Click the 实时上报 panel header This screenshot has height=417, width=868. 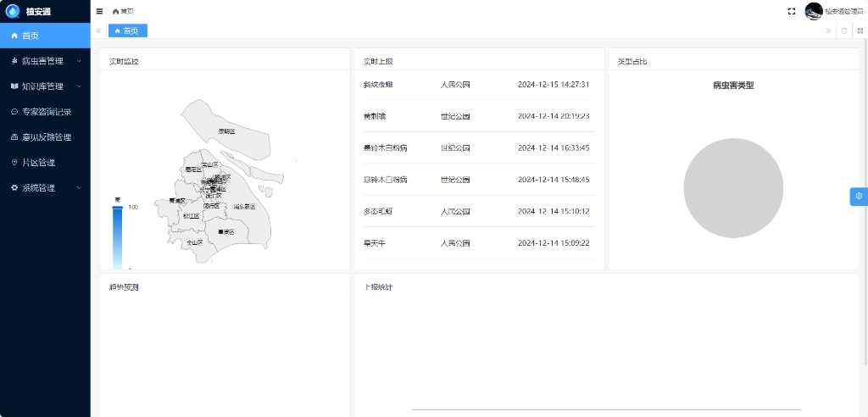(378, 62)
